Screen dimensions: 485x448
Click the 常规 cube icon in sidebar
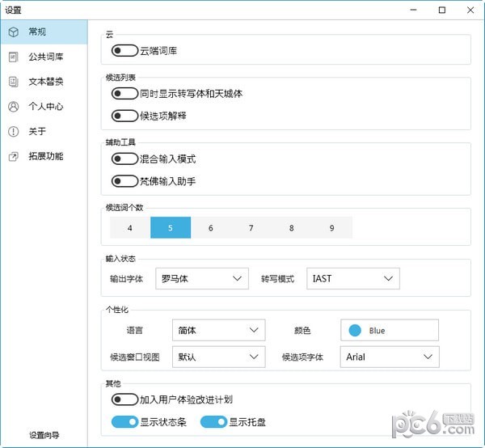[x=13, y=32]
